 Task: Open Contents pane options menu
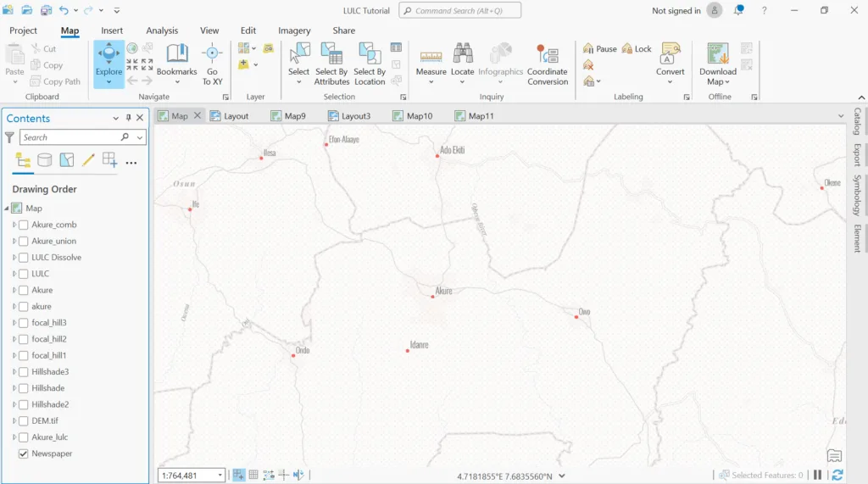(x=115, y=118)
